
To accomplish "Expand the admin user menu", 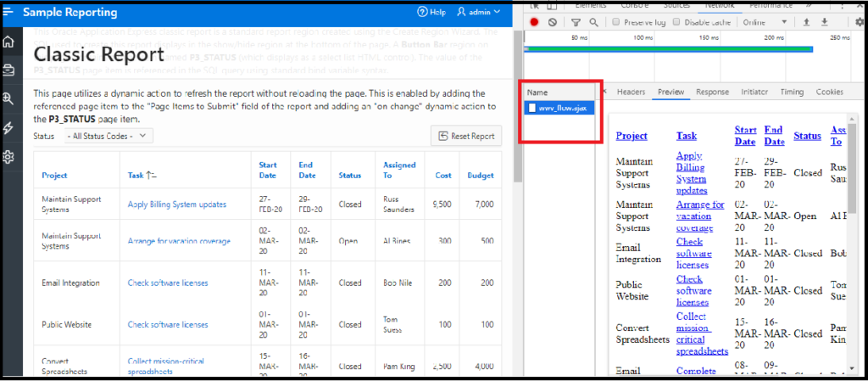I will [479, 12].
